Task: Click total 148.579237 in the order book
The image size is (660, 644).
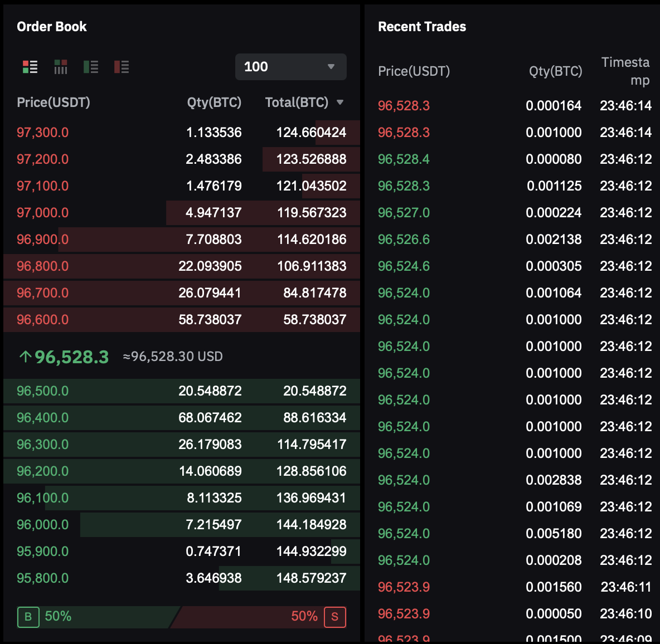Action: point(312,578)
